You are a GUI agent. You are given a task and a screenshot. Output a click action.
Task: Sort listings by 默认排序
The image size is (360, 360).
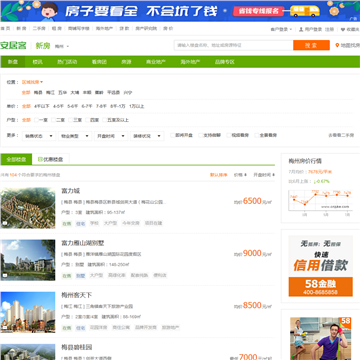219,175
